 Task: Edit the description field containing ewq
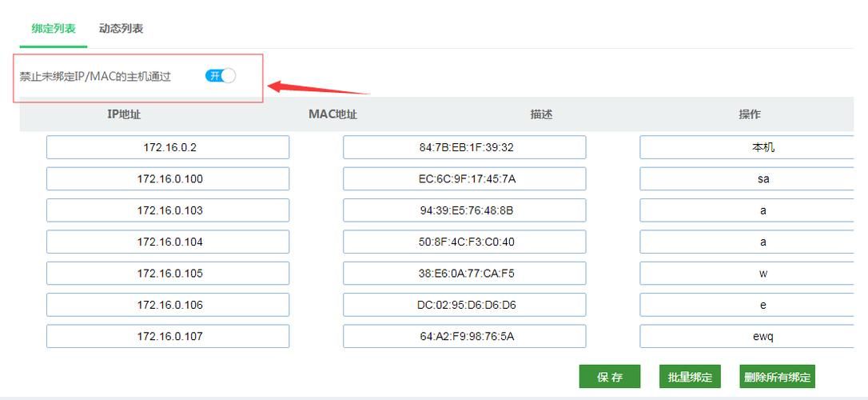(x=747, y=336)
